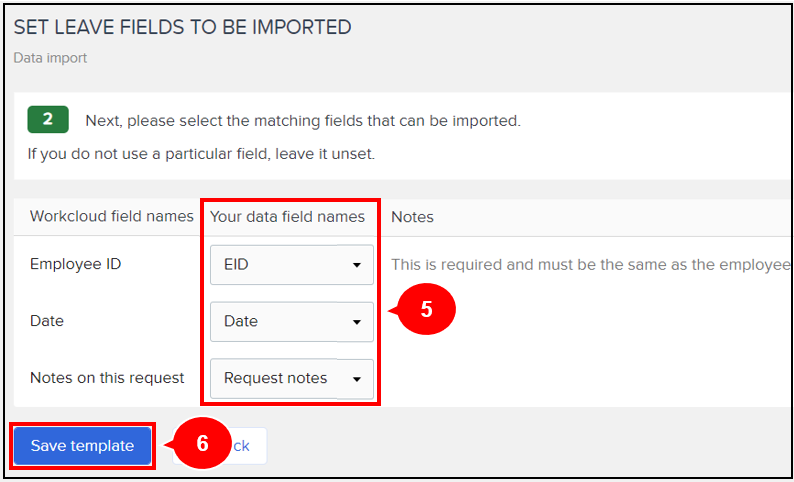Click the Employee ID row label
Screen dimensions: 794x482
(x=75, y=264)
